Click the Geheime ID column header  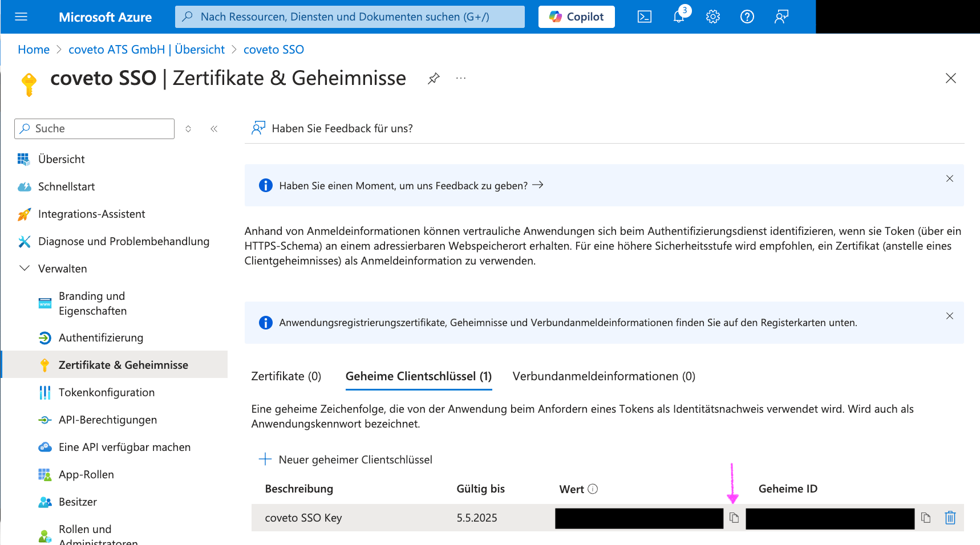[788, 489]
